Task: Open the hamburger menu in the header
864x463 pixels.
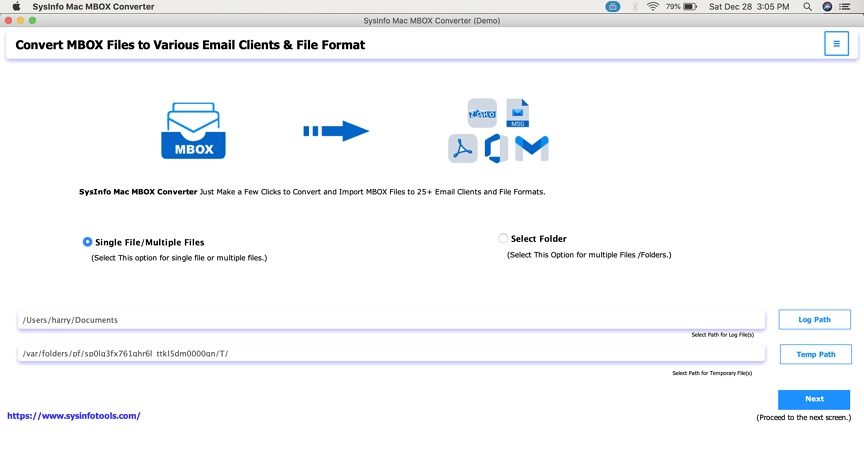Action: [836, 44]
